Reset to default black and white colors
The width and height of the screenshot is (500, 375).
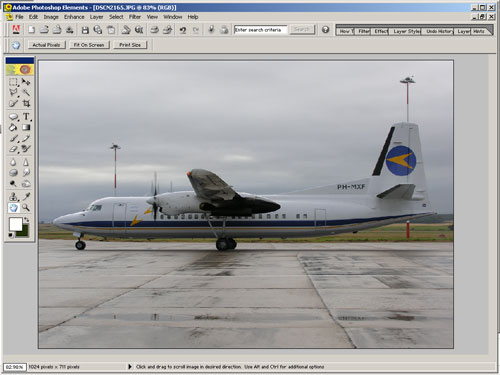click(x=11, y=235)
